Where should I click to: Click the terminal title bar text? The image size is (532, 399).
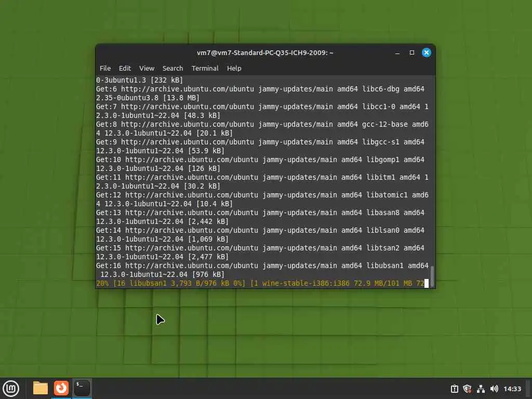265,52
